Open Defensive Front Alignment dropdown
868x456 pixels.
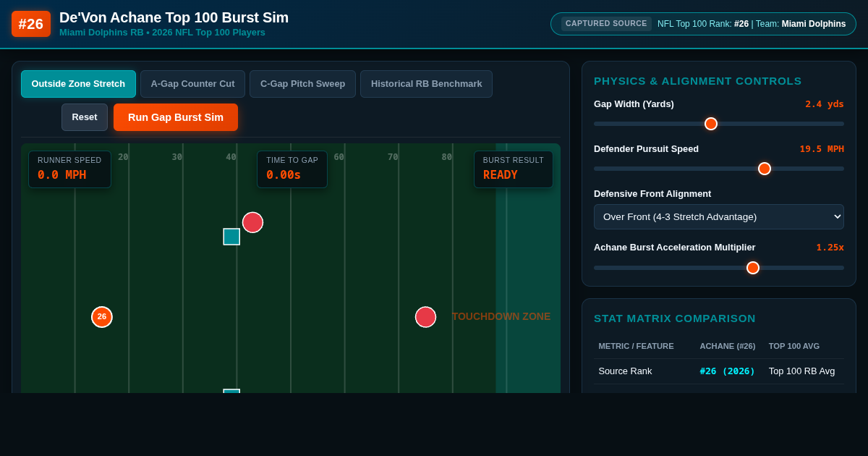coord(718,217)
